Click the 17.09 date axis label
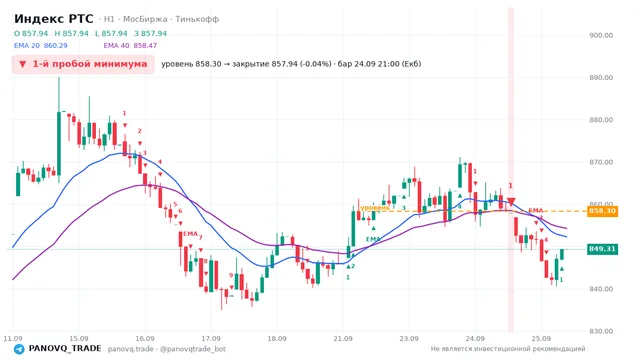 [x=211, y=339]
